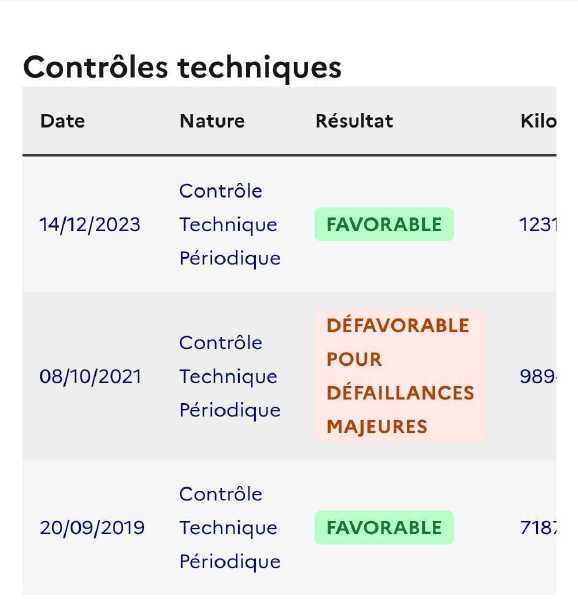This screenshot has height=600, width=578.
Task: Select the Date column header
Action: click(x=63, y=121)
